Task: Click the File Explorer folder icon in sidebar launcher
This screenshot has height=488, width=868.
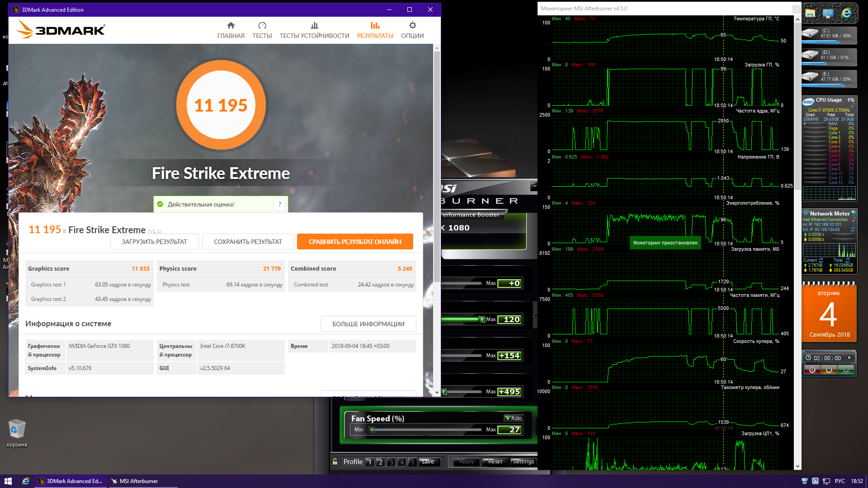Action: pyautogui.click(x=810, y=13)
